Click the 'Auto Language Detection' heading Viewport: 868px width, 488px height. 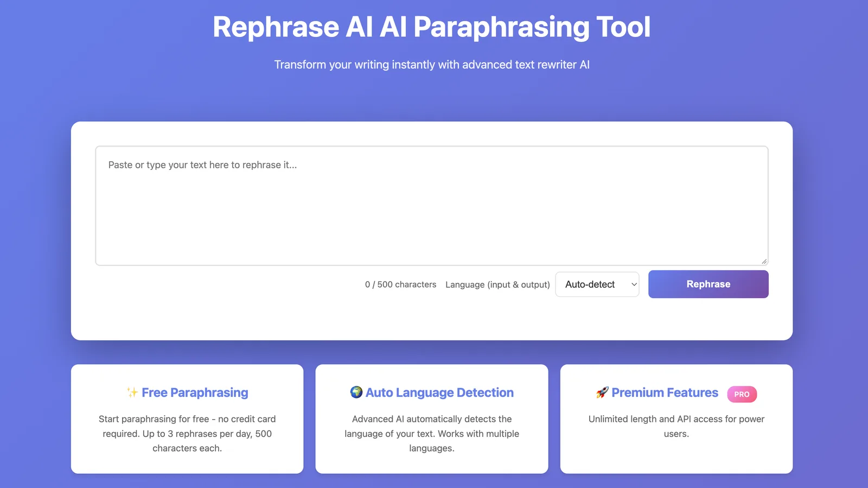(439, 392)
